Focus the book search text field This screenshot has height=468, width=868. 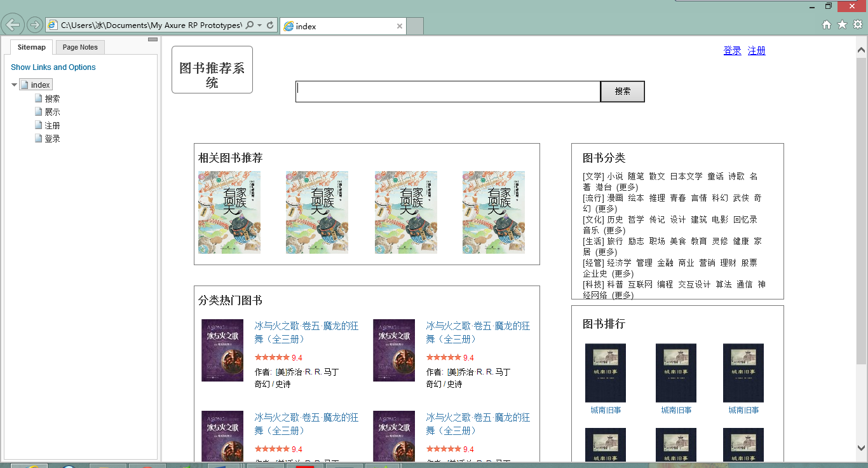click(448, 92)
